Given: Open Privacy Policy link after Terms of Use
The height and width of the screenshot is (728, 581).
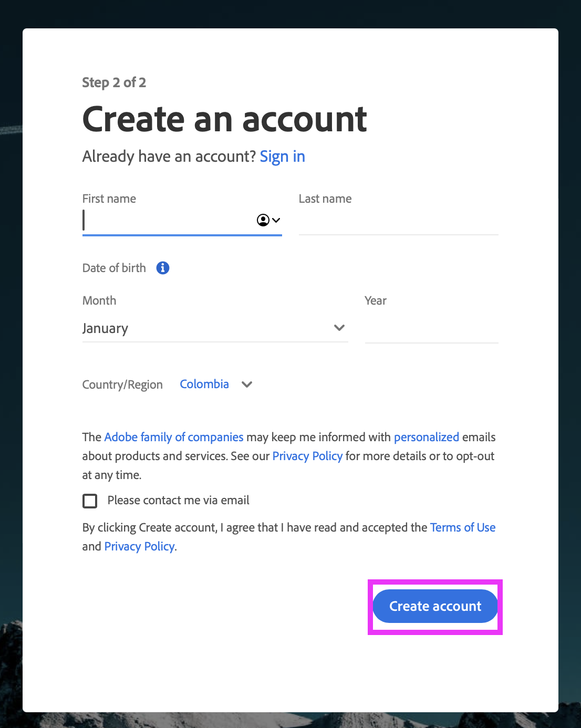Looking at the screenshot, I should point(139,546).
